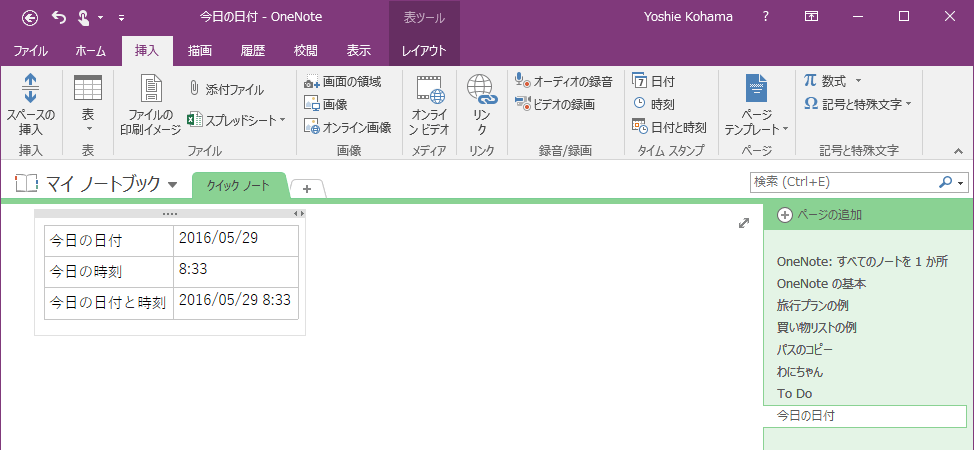The image size is (974, 450).
Task: Open page OneNote: すべてのノートを 1 か所
Action: (862, 262)
